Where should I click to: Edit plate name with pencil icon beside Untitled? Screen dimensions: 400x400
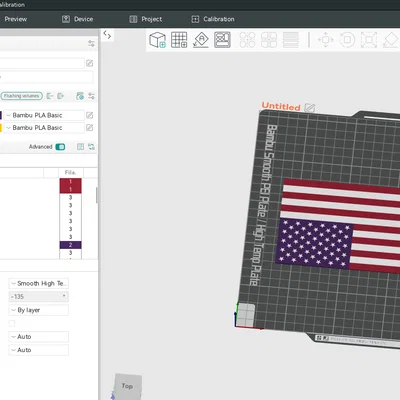pos(310,108)
